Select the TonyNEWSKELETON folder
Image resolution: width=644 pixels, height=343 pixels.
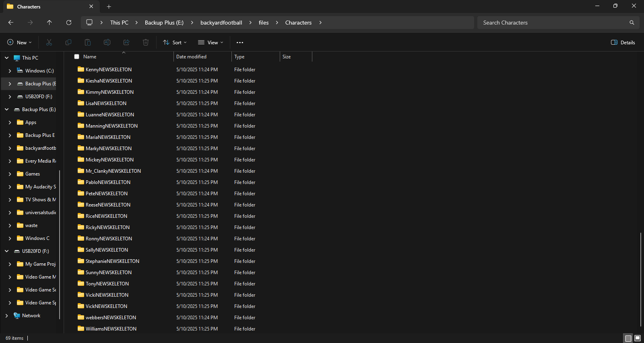tap(107, 283)
